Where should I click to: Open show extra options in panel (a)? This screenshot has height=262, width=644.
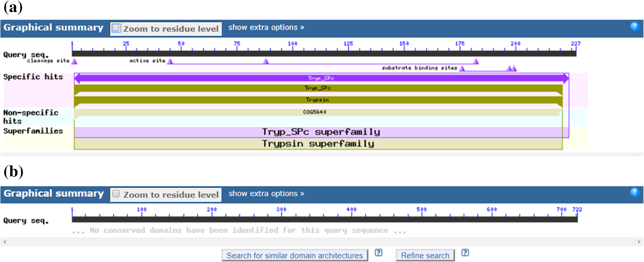tap(266, 27)
